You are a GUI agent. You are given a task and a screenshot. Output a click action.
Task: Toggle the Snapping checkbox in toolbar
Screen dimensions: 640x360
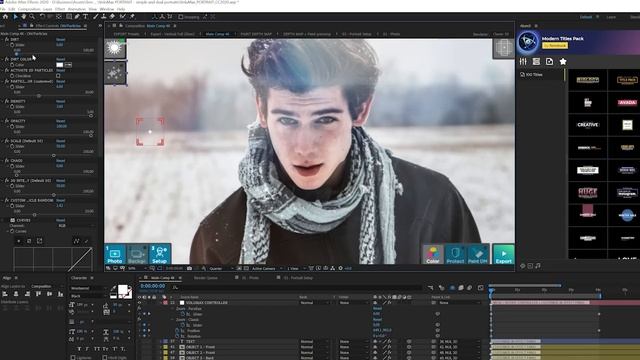181,17
